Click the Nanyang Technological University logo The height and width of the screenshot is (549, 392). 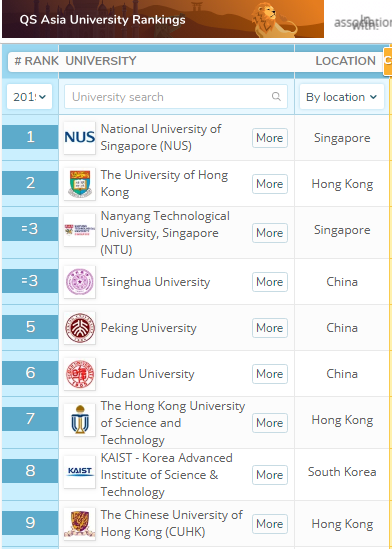tap(79, 230)
